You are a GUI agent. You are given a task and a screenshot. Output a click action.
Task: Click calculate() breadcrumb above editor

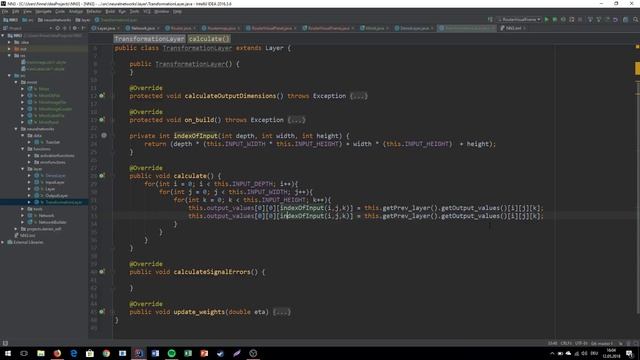click(x=209, y=39)
